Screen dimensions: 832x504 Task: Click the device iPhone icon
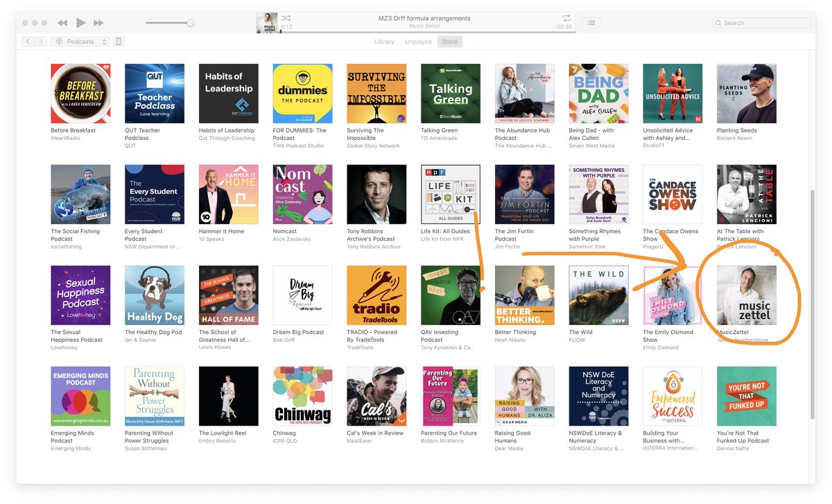pyautogui.click(x=119, y=42)
